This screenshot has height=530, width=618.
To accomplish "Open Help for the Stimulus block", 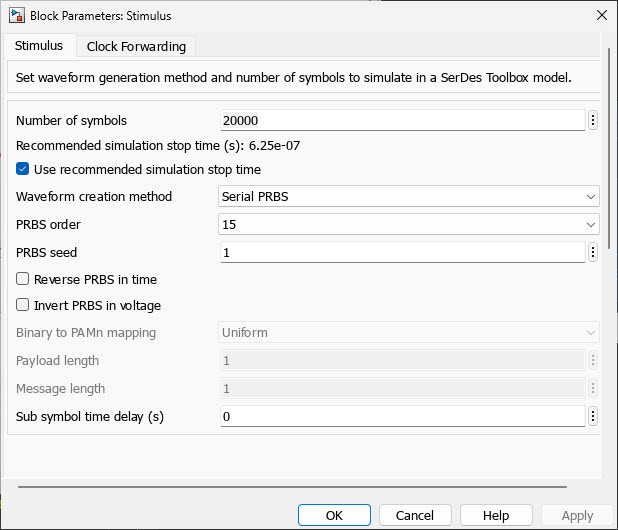I will 496,515.
